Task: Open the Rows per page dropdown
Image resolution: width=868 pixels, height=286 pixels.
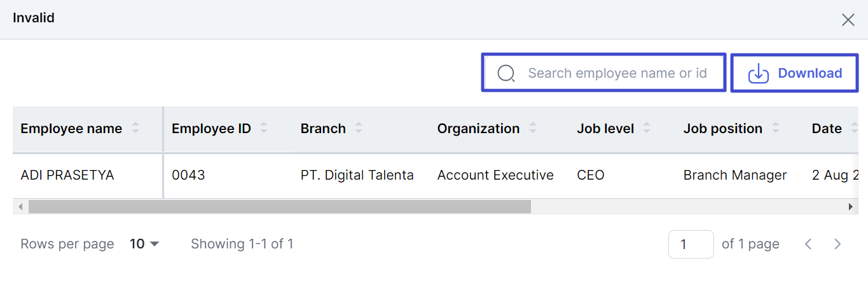Action: pyautogui.click(x=144, y=244)
